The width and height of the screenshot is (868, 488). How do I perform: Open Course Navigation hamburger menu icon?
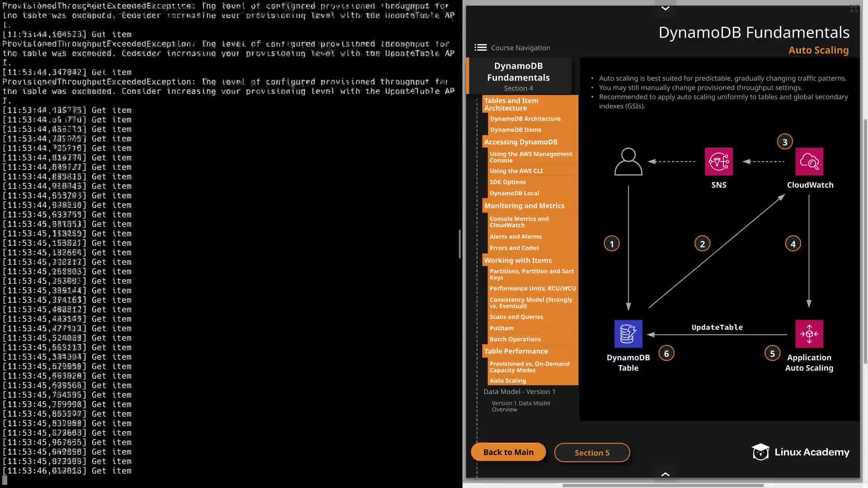click(480, 47)
